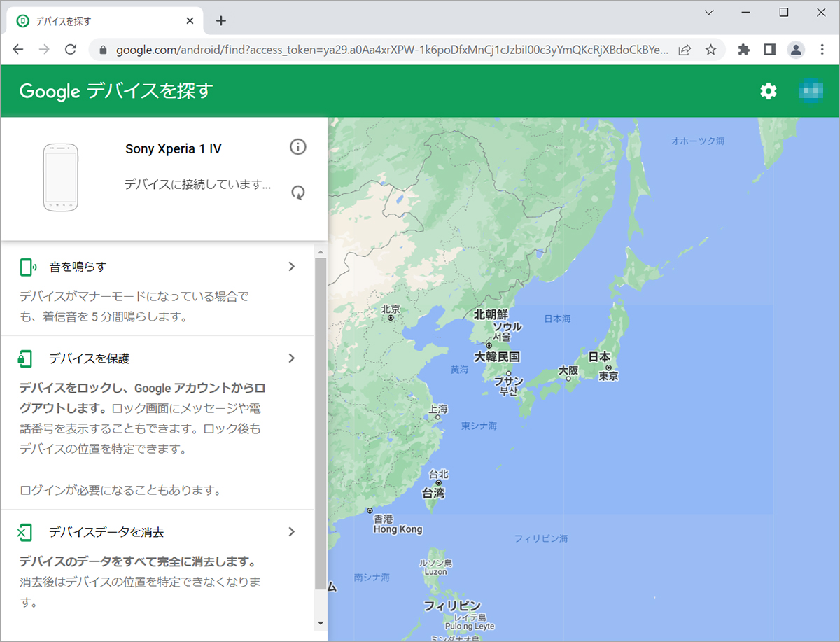Open the Chrome three-dot menu

pos(822,50)
